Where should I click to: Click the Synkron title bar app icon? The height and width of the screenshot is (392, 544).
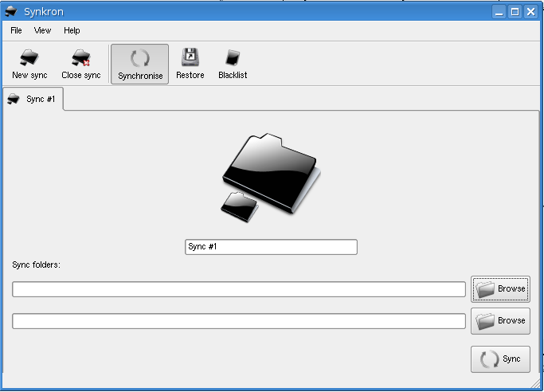11,11
